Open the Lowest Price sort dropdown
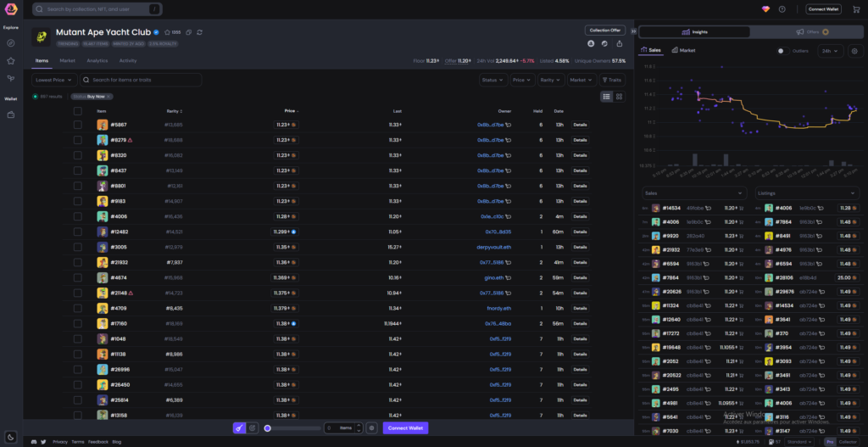 (x=54, y=80)
